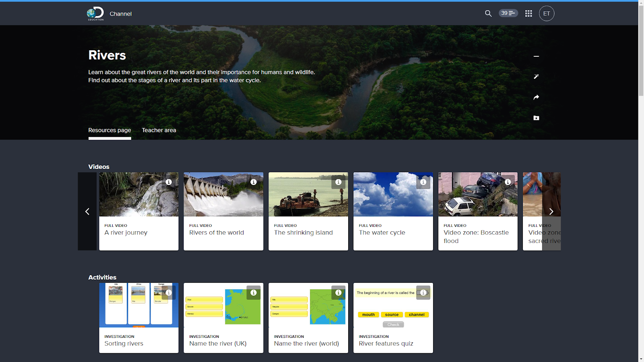Select the Resources page tab

pos(109,130)
